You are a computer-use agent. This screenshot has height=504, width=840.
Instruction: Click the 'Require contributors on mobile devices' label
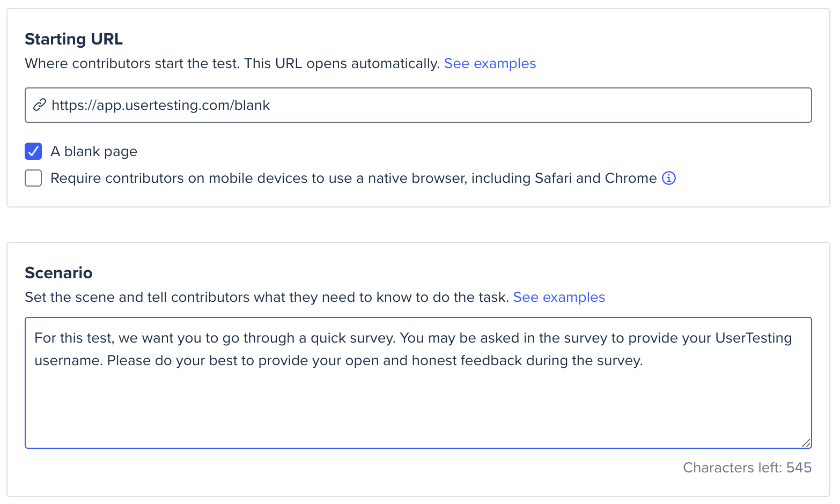point(353,178)
